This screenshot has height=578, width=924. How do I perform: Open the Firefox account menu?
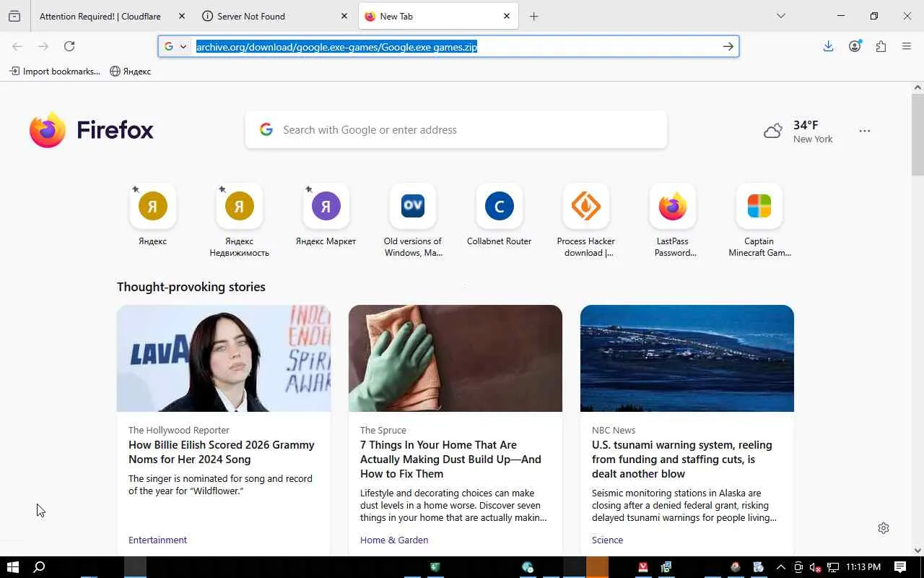pos(855,46)
